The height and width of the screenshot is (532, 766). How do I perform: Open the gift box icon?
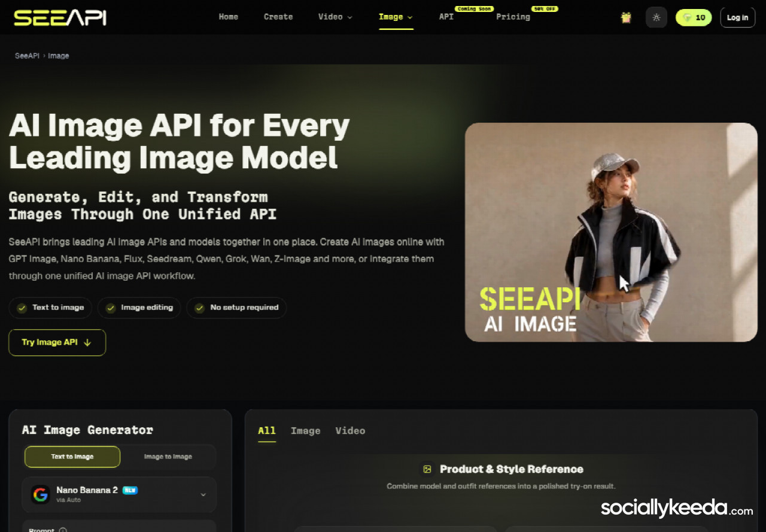coord(626,17)
